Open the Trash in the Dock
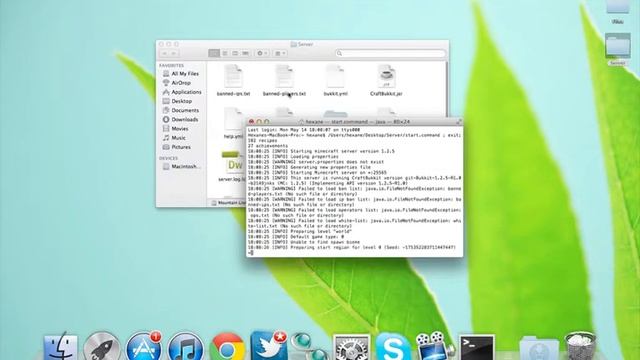The height and width of the screenshot is (360, 640). tap(580, 346)
